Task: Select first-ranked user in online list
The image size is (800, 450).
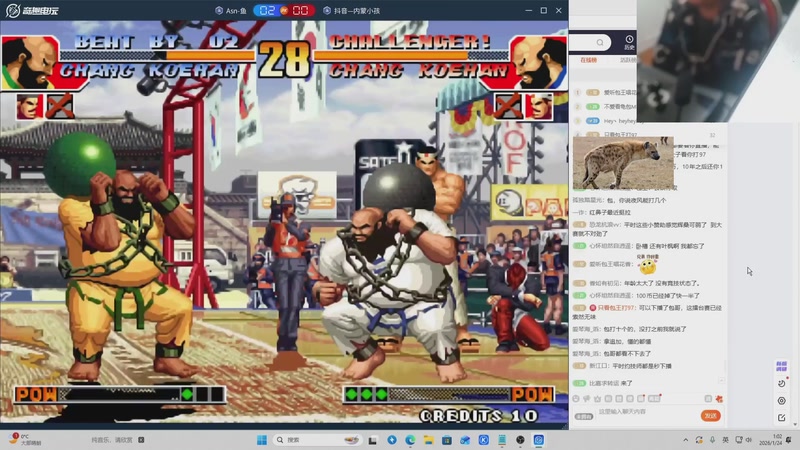Action: (605, 92)
